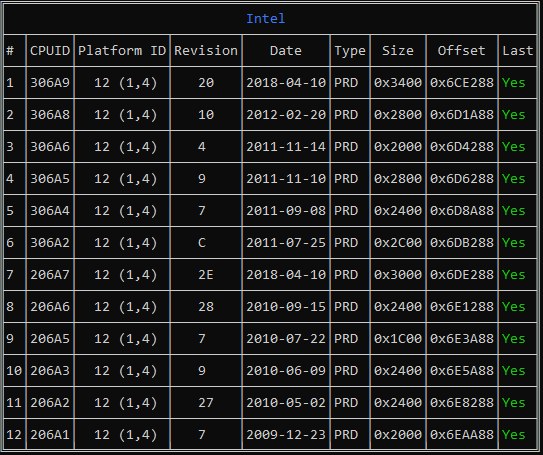Click the date 2009-12-23

(286, 435)
